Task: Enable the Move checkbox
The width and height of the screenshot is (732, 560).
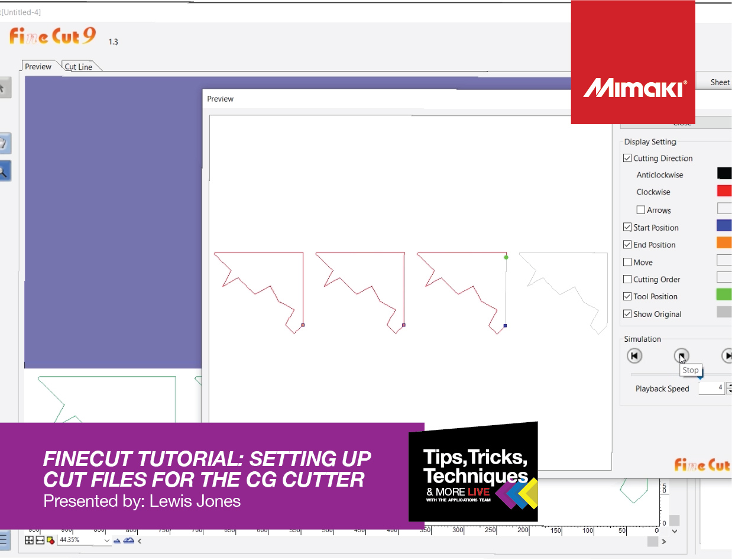Action: [627, 262]
